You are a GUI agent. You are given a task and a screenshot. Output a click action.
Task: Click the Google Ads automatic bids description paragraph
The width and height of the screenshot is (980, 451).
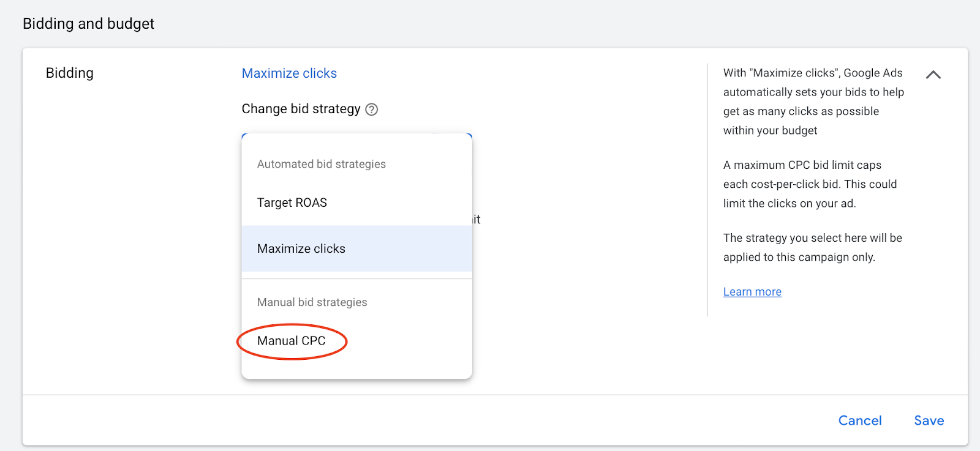click(813, 102)
